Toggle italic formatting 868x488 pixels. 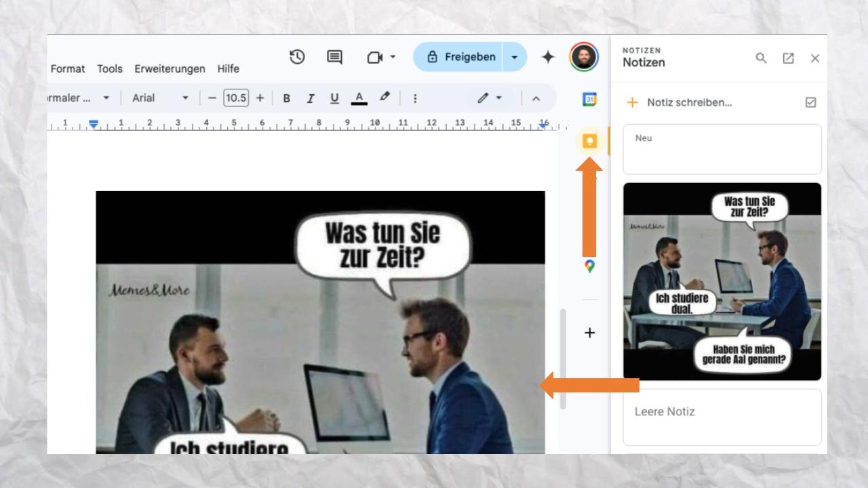pos(310,98)
